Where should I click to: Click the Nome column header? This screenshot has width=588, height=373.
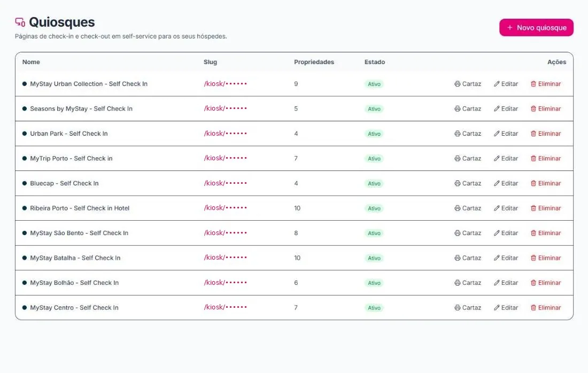(x=31, y=62)
